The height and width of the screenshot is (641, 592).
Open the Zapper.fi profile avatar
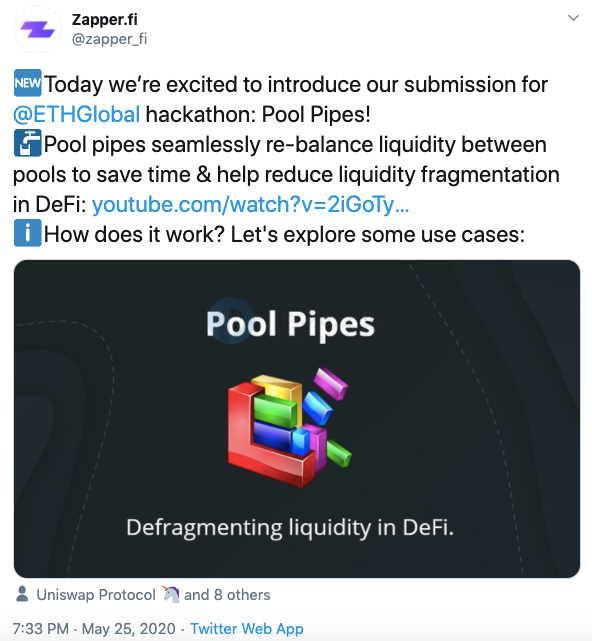click(37, 29)
